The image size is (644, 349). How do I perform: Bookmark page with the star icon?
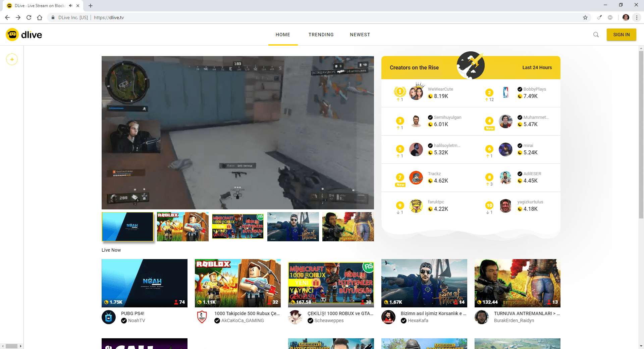(x=585, y=17)
